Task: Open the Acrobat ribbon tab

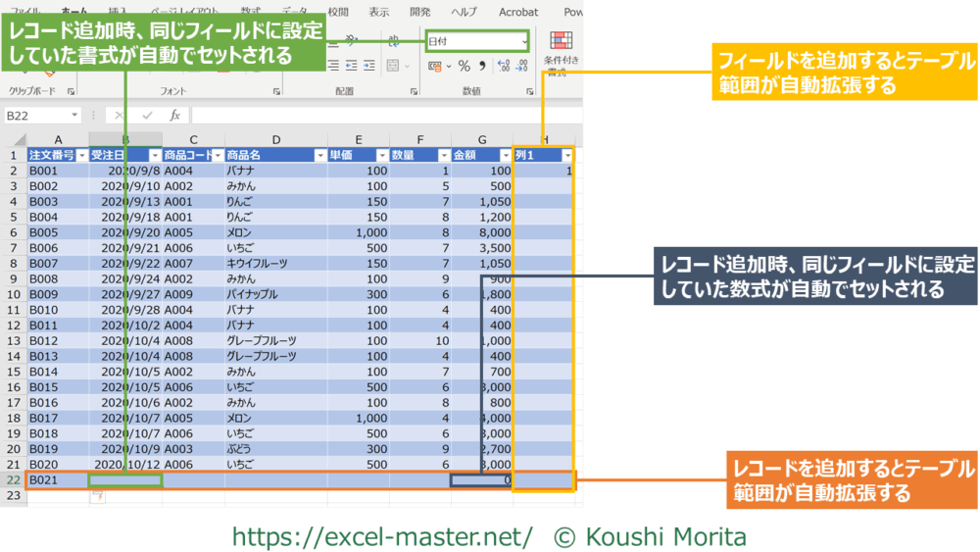Action: point(517,12)
